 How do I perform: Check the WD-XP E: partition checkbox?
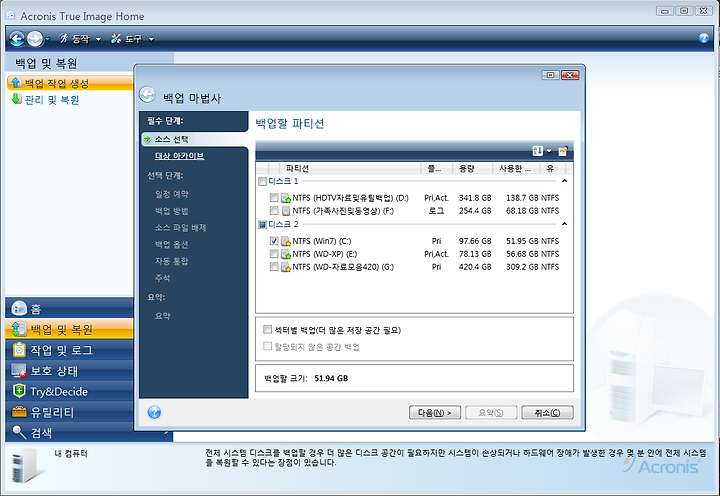pos(274,254)
